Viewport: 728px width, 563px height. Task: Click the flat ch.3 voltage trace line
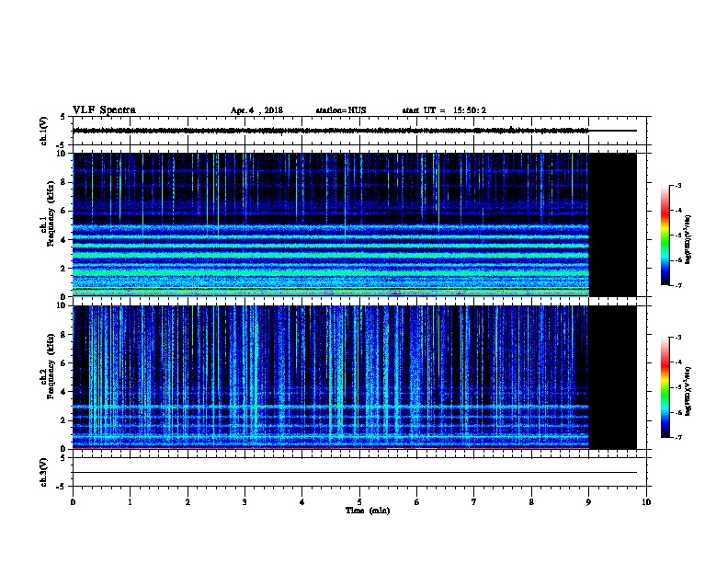pos(355,473)
